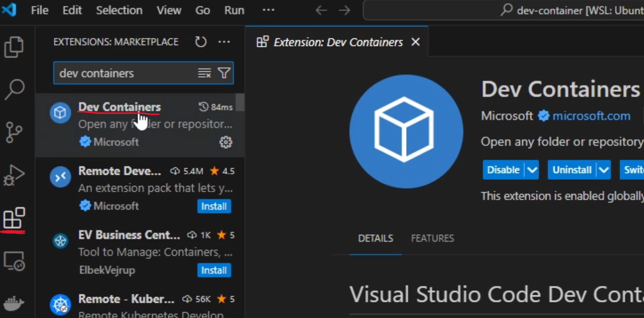The image size is (644, 318).
Task: Open the Docker view icon
Action: (14, 303)
